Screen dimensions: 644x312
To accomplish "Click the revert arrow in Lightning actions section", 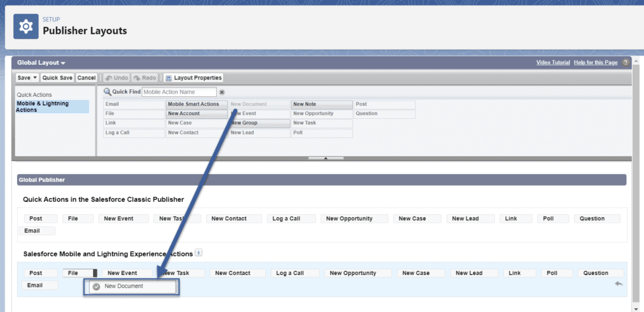I will click(x=618, y=284).
